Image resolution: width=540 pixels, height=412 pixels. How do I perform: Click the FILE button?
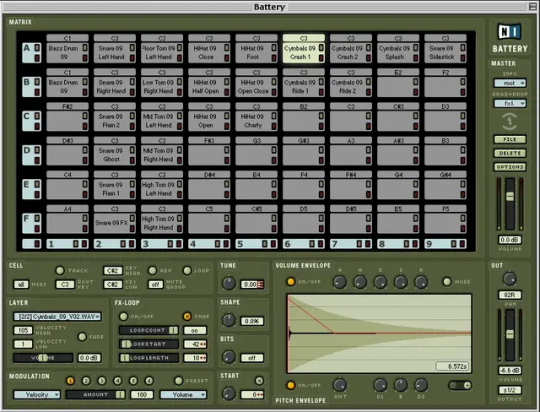(510, 140)
